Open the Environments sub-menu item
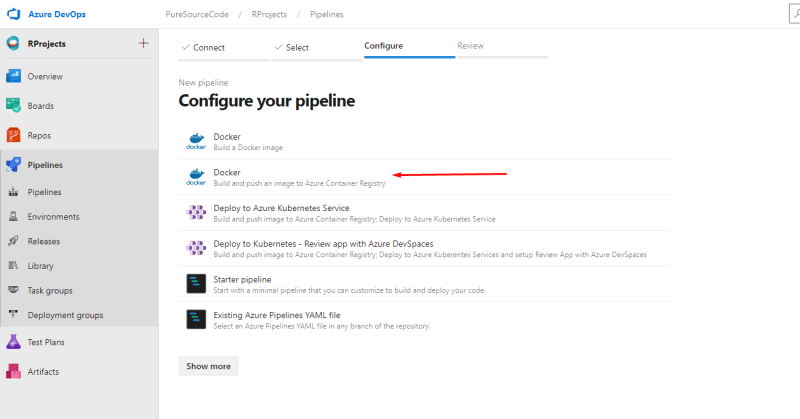The width and height of the screenshot is (800, 419). [x=79, y=216]
